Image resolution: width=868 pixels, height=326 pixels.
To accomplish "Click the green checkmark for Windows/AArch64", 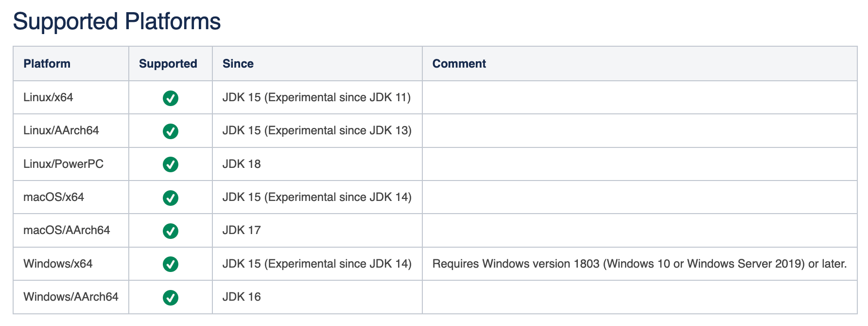I will point(171,297).
